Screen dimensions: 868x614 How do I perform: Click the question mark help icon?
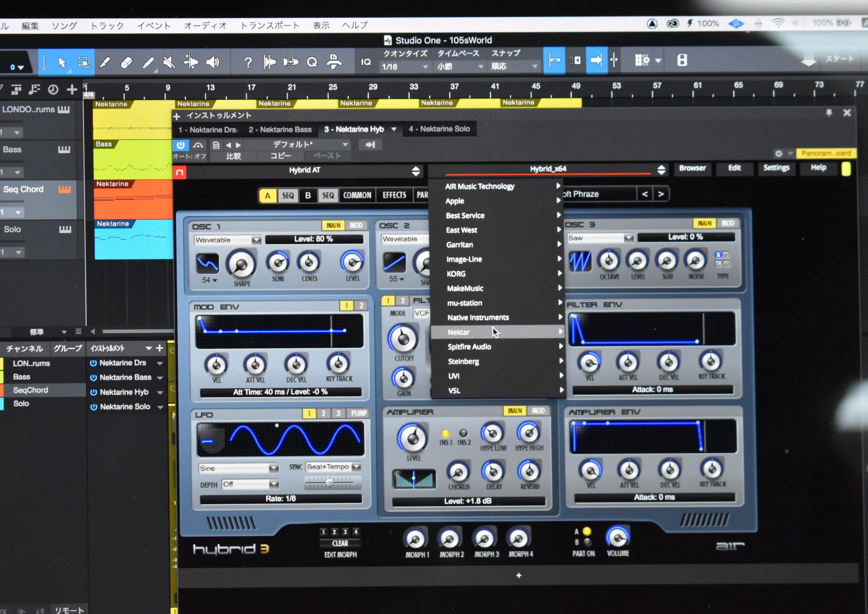pyautogui.click(x=248, y=62)
